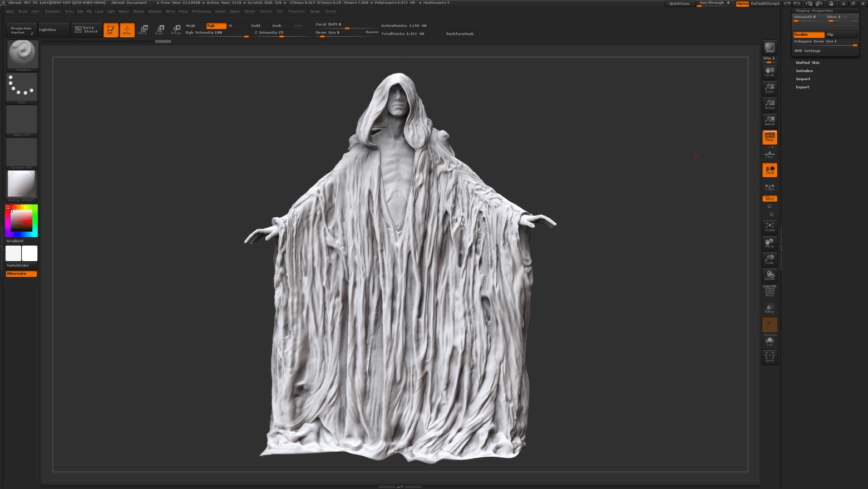Click the AAHalf zoom icon

tap(770, 121)
